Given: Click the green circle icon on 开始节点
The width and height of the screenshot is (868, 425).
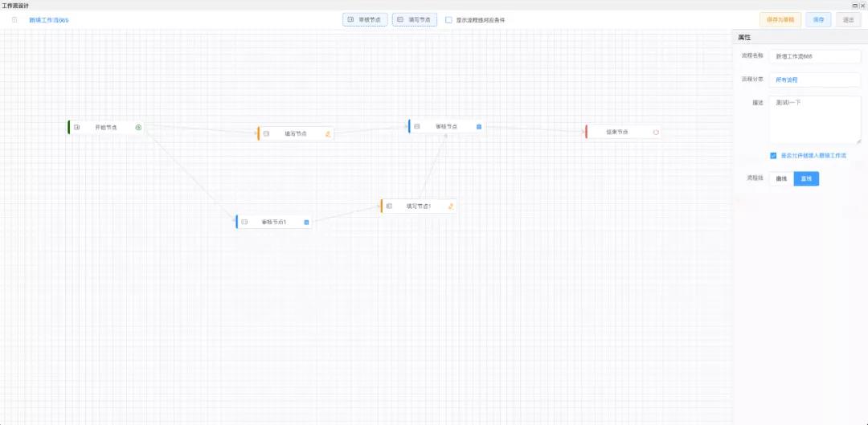Looking at the screenshot, I should [138, 127].
